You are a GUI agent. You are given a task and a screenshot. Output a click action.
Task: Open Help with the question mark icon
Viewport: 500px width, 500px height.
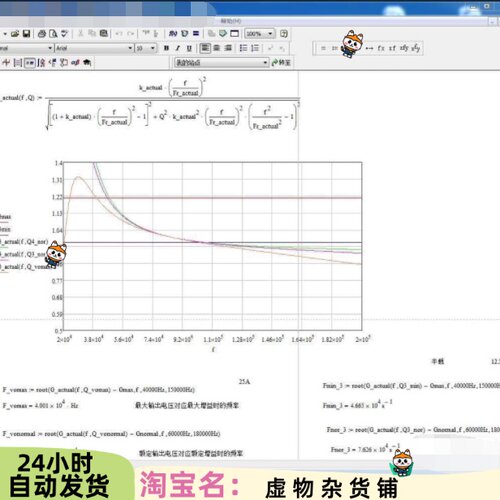pyautogui.click(x=284, y=34)
